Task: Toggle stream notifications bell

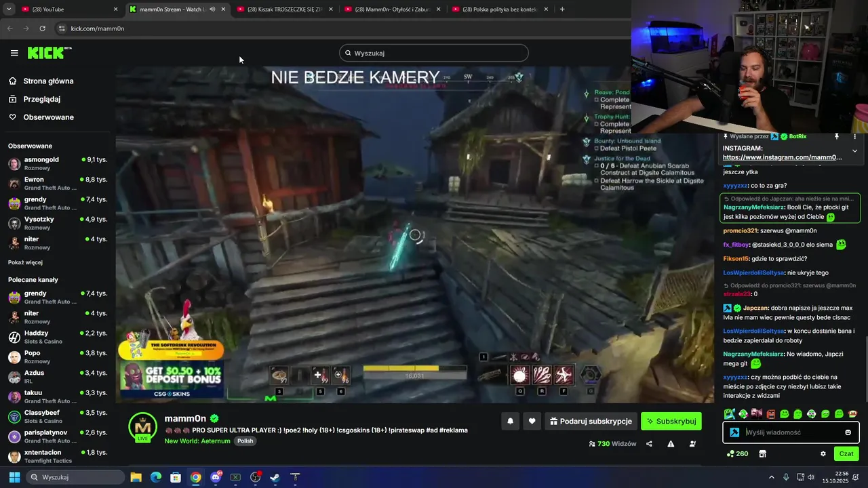Action: click(510, 421)
